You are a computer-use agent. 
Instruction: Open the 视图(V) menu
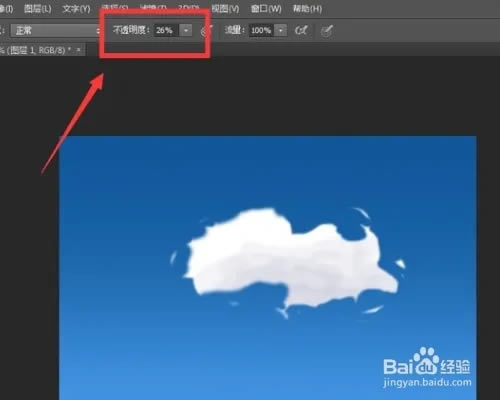[226, 9]
